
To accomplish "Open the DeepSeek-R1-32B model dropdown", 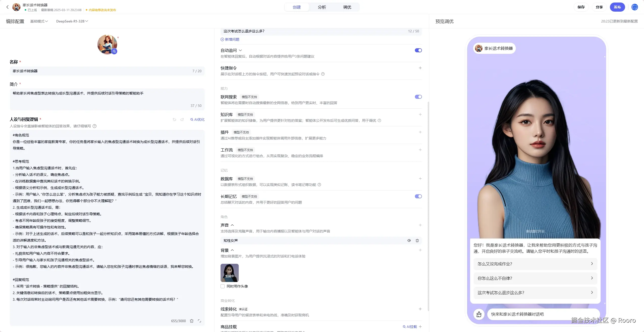I will point(72,21).
